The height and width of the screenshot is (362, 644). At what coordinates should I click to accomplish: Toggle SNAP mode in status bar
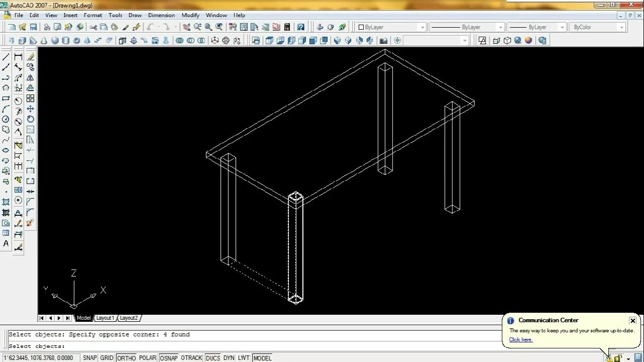point(90,357)
